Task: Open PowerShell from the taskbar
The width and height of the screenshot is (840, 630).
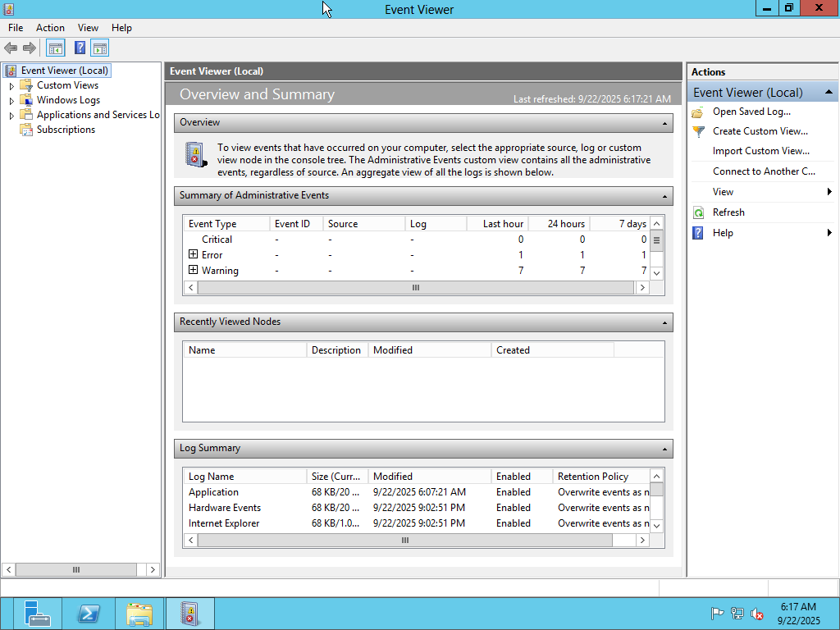Action: tap(89, 614)
